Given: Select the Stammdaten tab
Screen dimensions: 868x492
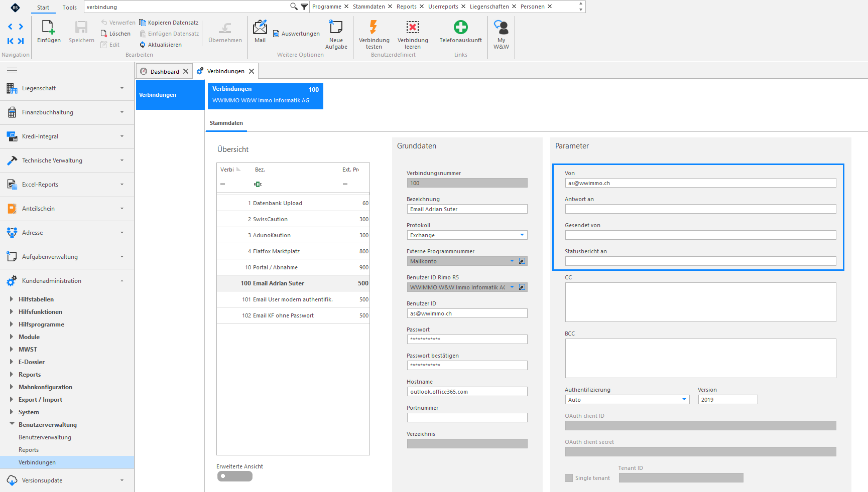Looking at the screenshot, I should click(x=226, y=123).
